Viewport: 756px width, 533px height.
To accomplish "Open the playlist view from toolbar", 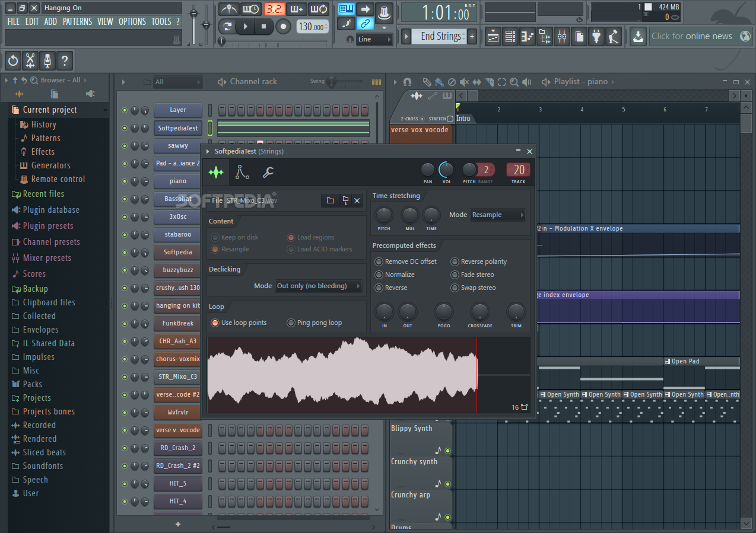I will click(x=493, y=36).
